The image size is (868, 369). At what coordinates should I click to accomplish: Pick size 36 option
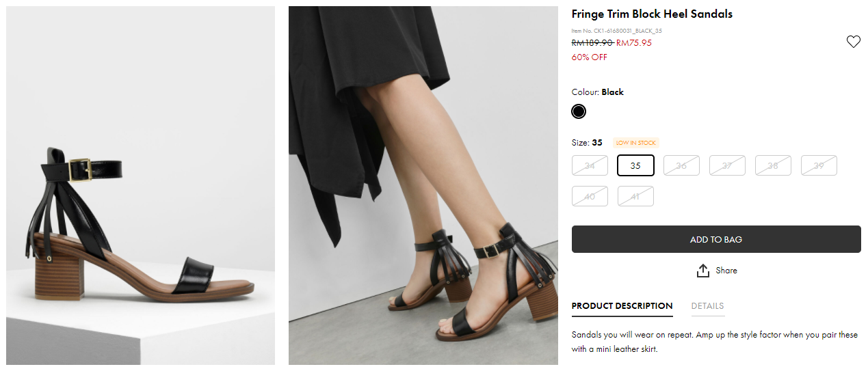681,165
